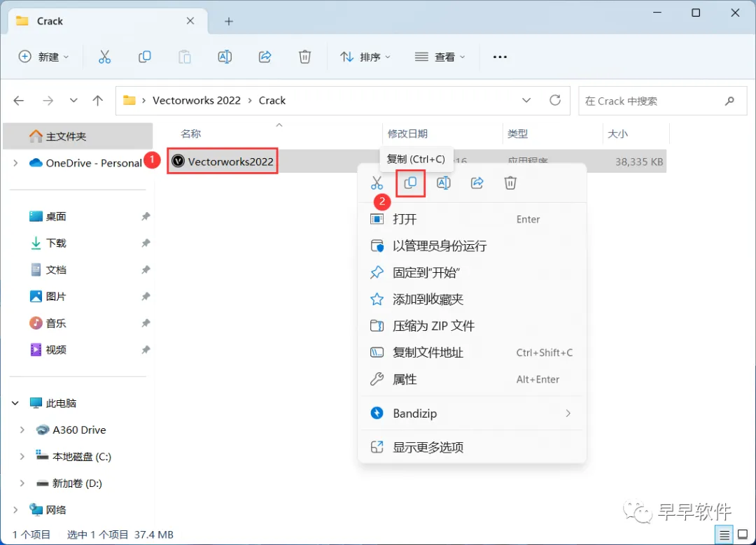The image size is (756, 545).
Task: Click the Delete trash icon in the top toolbar
Action: (304, 57)
